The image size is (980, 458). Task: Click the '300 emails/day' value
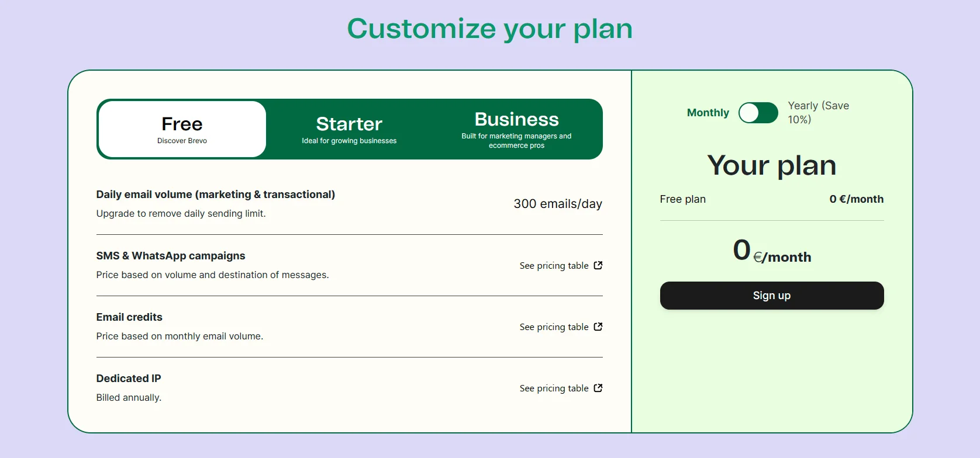click(558, 204)
